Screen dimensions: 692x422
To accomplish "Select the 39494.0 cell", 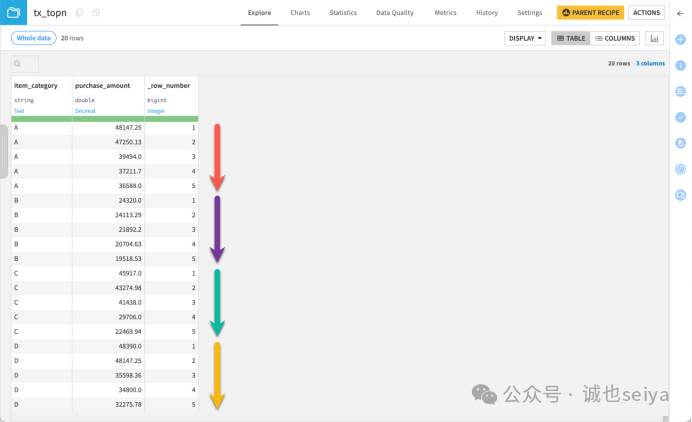I will tap(108, 157).
